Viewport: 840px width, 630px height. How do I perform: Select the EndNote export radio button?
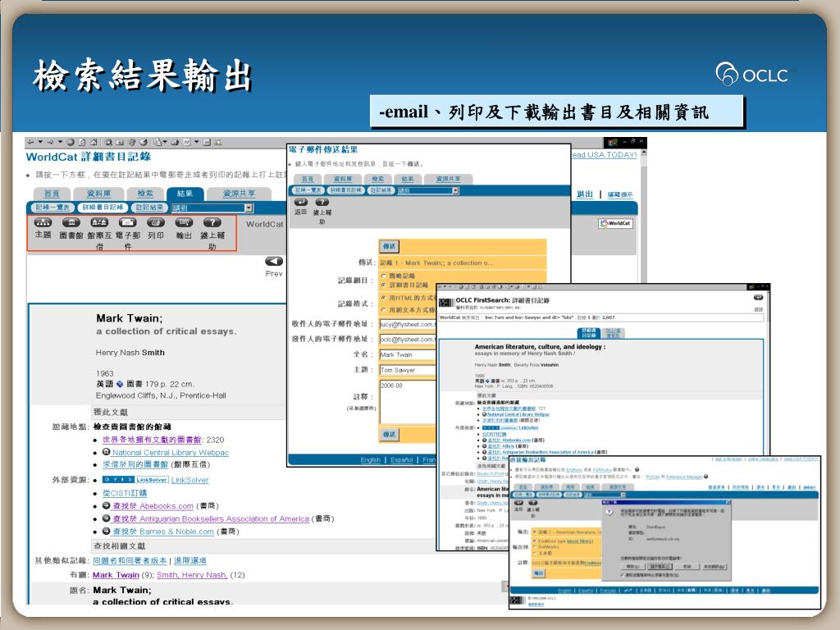tap(535, 541)
